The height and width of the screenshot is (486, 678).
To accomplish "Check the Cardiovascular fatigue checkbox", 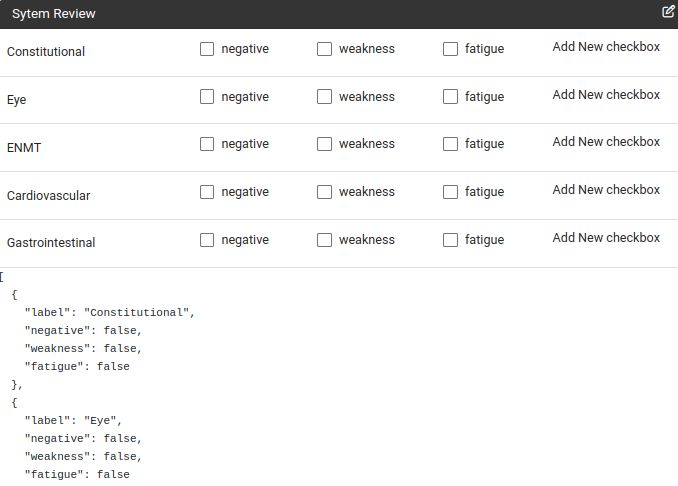I will pos(450,192).
